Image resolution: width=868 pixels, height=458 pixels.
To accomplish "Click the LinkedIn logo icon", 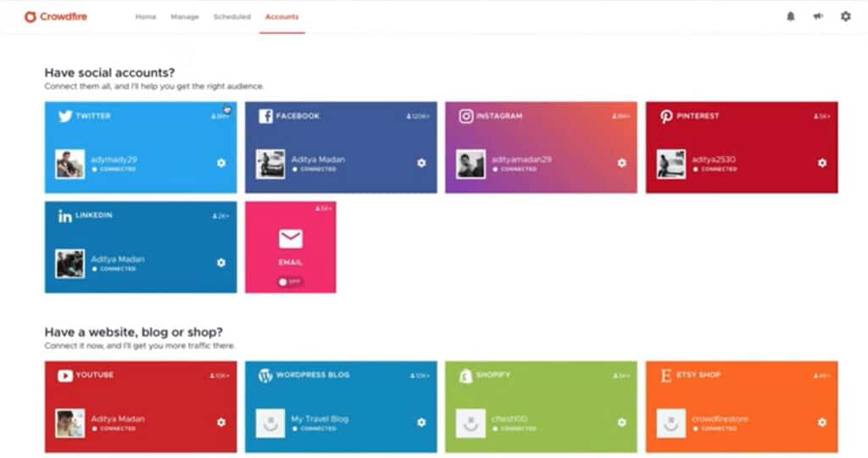I will point(64,216).
